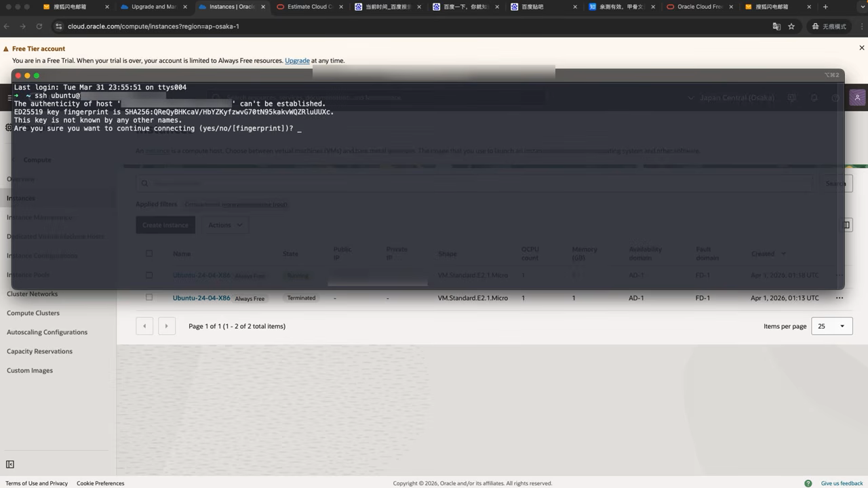Click the Last login line in terminal

pyautogui.click(x=100, y=87)
